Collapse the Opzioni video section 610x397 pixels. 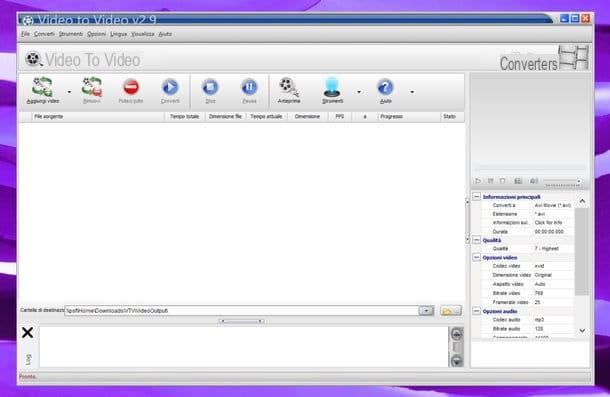[477, 257]
